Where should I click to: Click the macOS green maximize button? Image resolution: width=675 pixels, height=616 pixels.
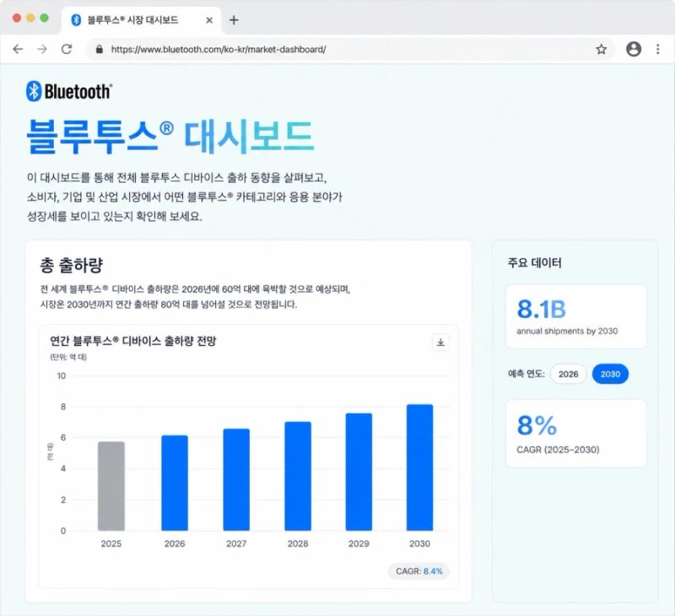coord(45,18)
